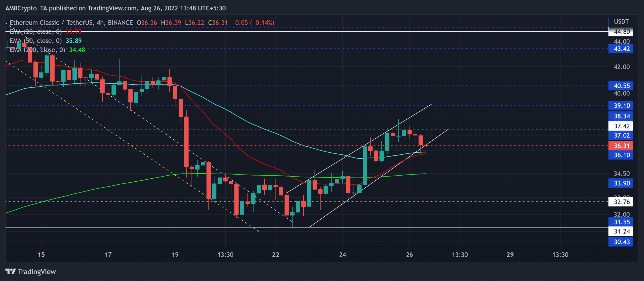Click the 33.90 blue price label
644x281 pixels.
tap(621, 183)
